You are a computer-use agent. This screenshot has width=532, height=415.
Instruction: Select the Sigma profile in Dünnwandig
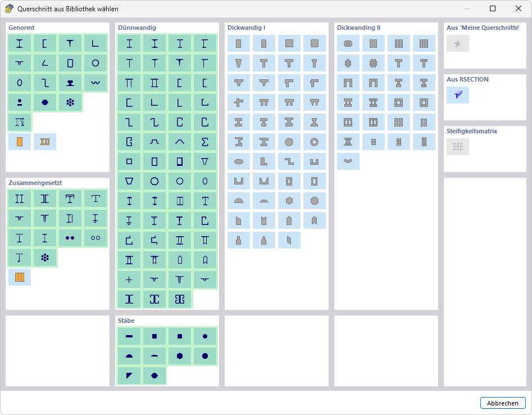(205, 142)
